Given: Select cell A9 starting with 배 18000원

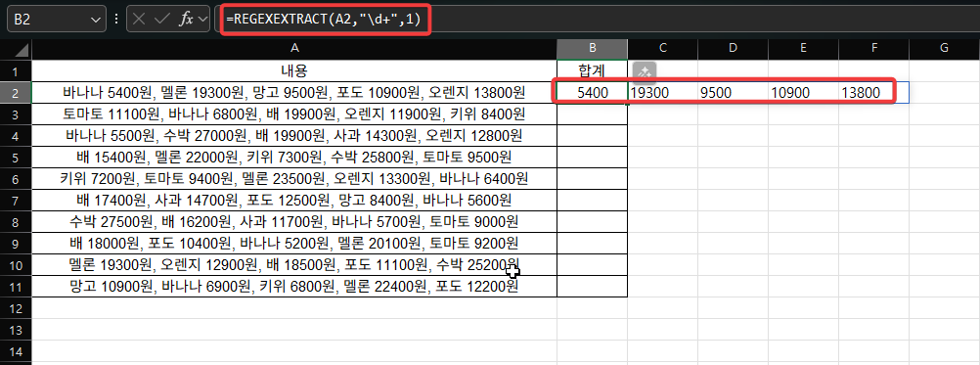Looking at the screenshot, I should (294, 244).
